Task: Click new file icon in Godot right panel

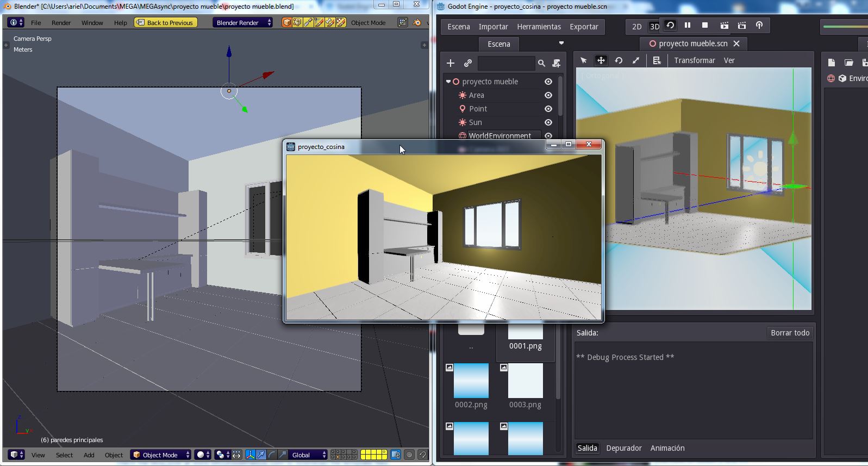Action: pyautogui.click(x=831, y=63)
